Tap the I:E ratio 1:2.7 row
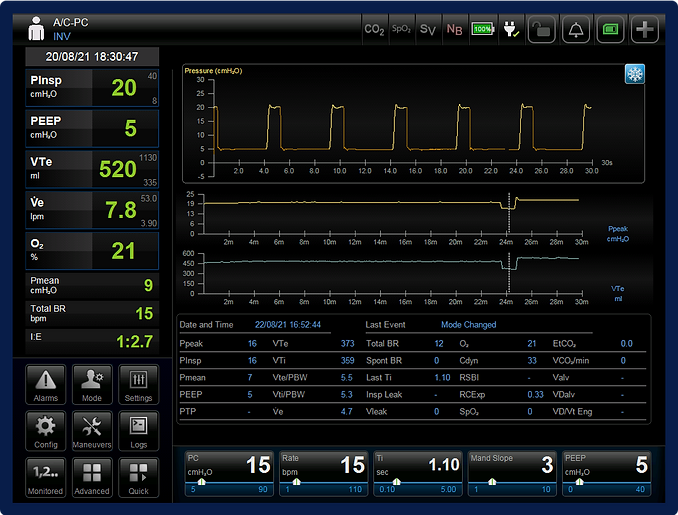Screen dimensions: 678x515 (x=92, y=342)
